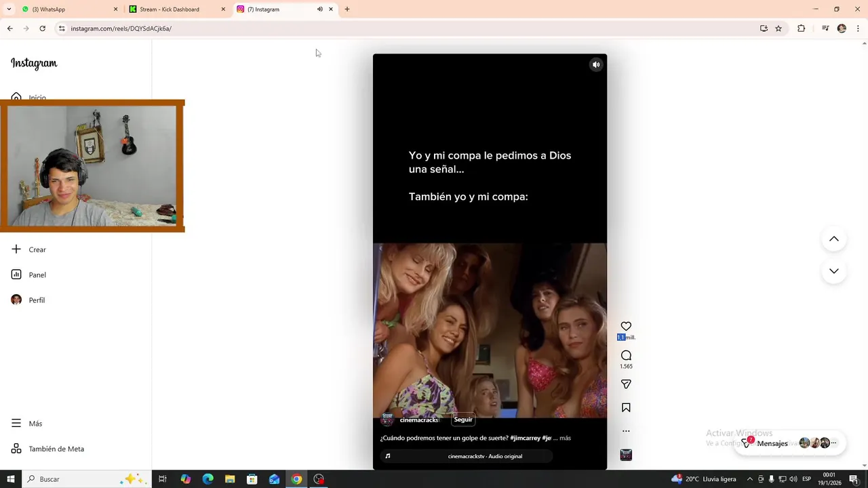
Task: Go to previous reel with up chevron
Action: point(834,239)
